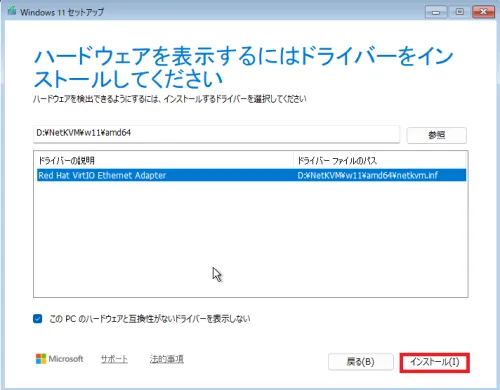Click the netkvm.inf driver file path cell

click(x=367, y=175)
